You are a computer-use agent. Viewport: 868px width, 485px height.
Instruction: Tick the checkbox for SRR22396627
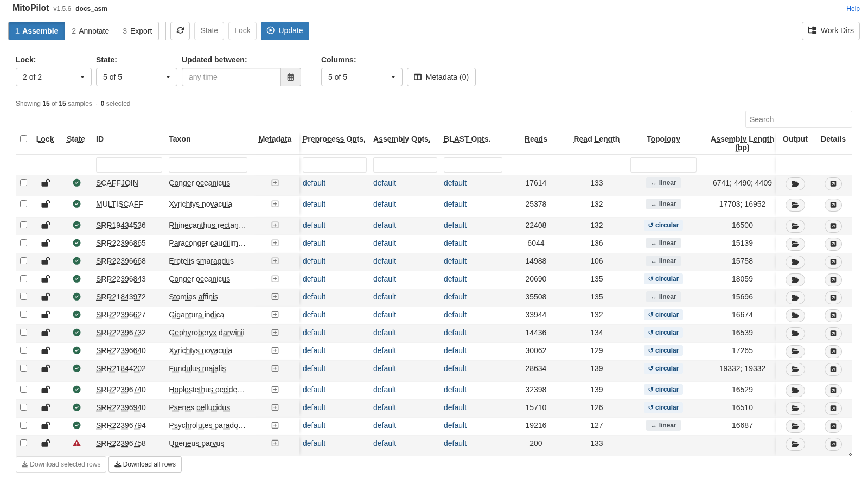point(23,314)
